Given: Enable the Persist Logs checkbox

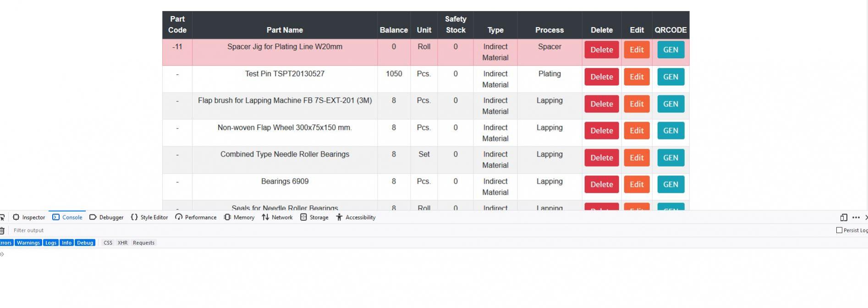Looking at the screenshot, I should 839,230.
